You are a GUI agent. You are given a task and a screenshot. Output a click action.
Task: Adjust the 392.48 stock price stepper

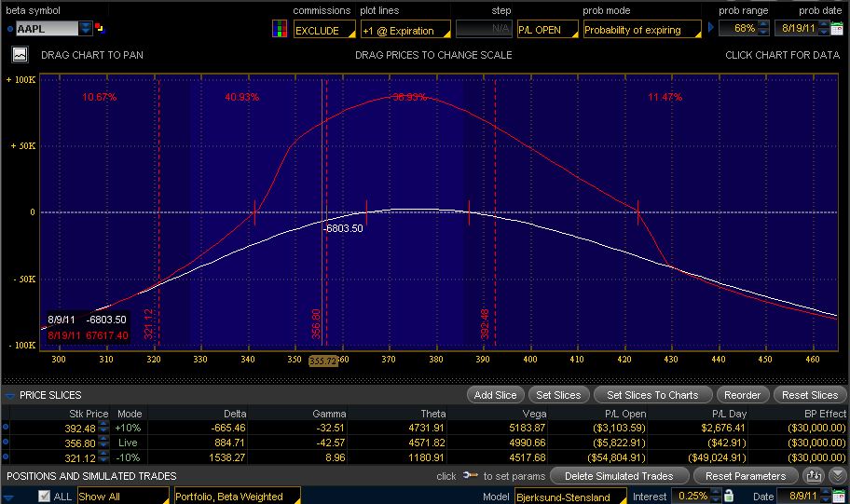pos(103,427)
